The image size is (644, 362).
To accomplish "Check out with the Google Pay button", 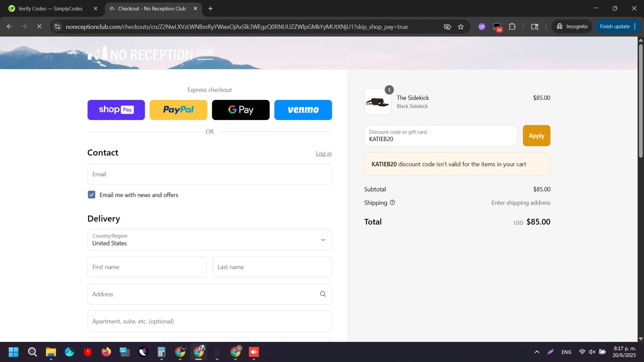I will point(240,110).
